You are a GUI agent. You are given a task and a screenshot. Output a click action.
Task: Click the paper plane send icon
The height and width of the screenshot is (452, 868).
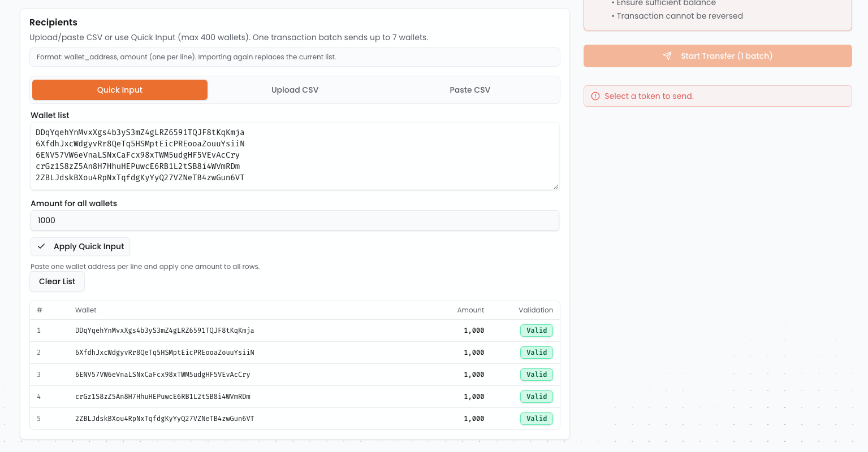pos(667,56)
